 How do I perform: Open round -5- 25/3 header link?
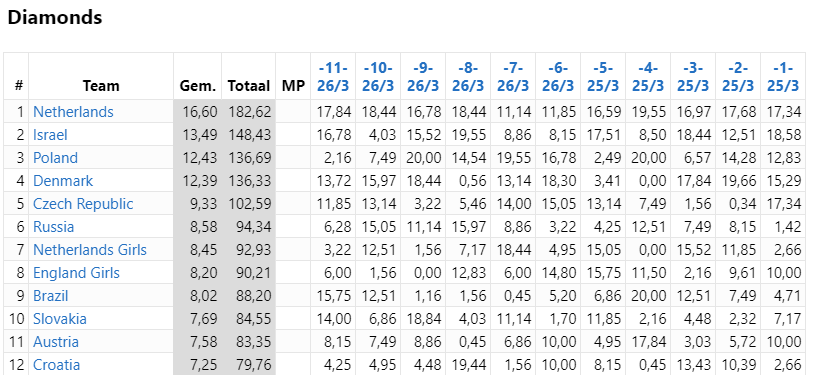point(603,77)
